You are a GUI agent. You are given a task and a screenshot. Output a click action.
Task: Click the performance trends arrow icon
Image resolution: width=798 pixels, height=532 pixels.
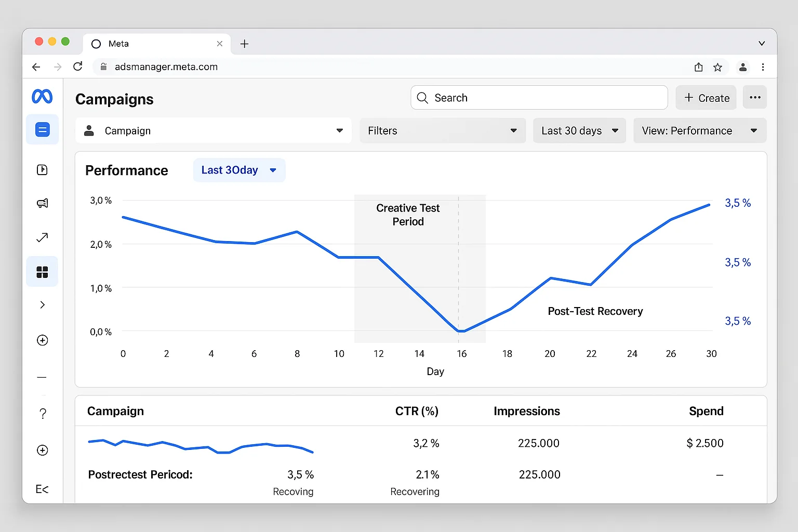[x=42, y=237]
